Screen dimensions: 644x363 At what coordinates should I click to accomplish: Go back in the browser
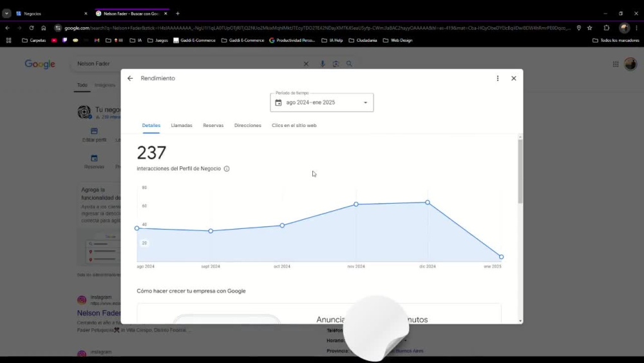coord(7,28)
